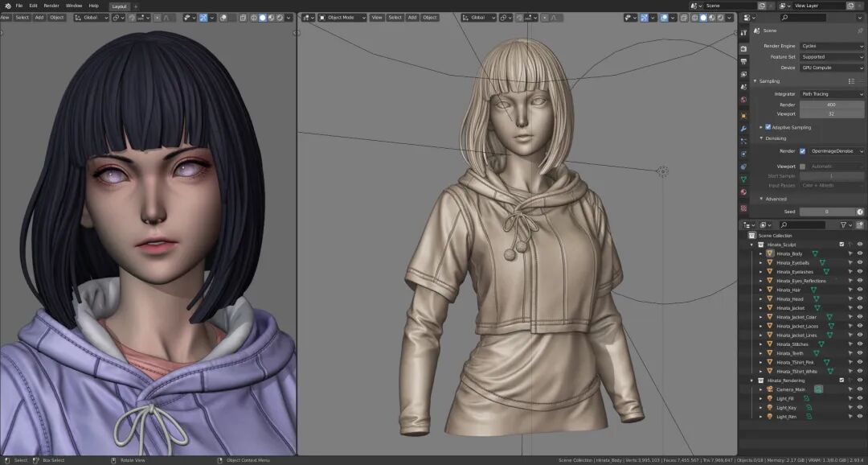This screenshot has width=868, height=465.
Task: Open the Object Constraints properties tab
Action: point(743,167)
